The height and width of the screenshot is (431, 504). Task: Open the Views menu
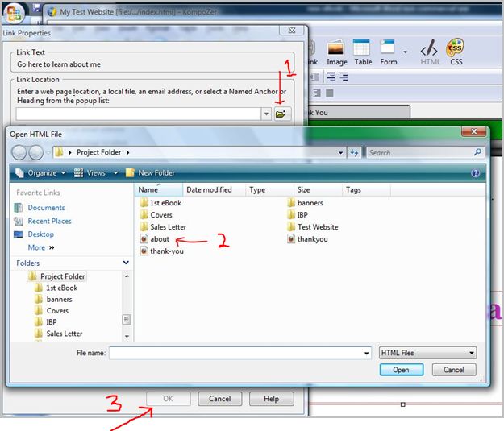pyautogui.click(x=94, y=172)
